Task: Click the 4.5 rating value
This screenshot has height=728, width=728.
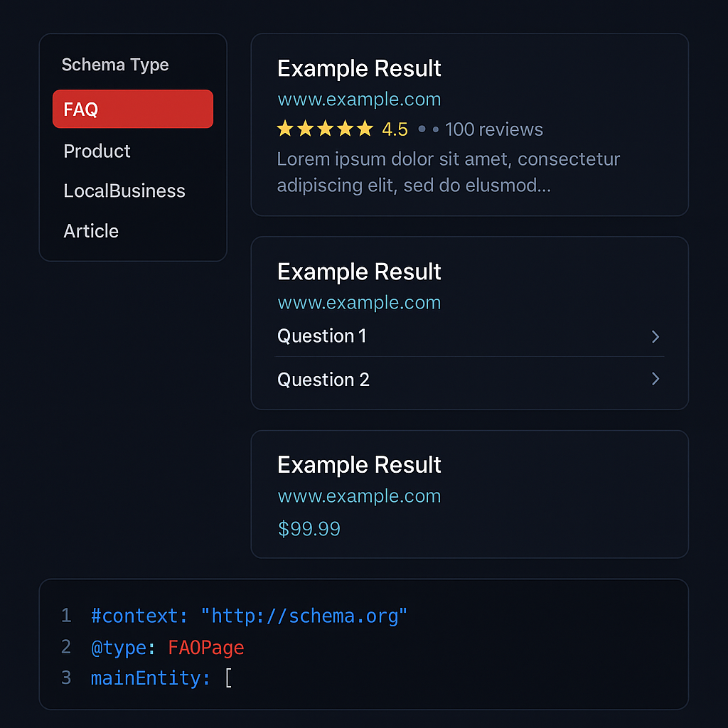Action: (x=397, y=129)
